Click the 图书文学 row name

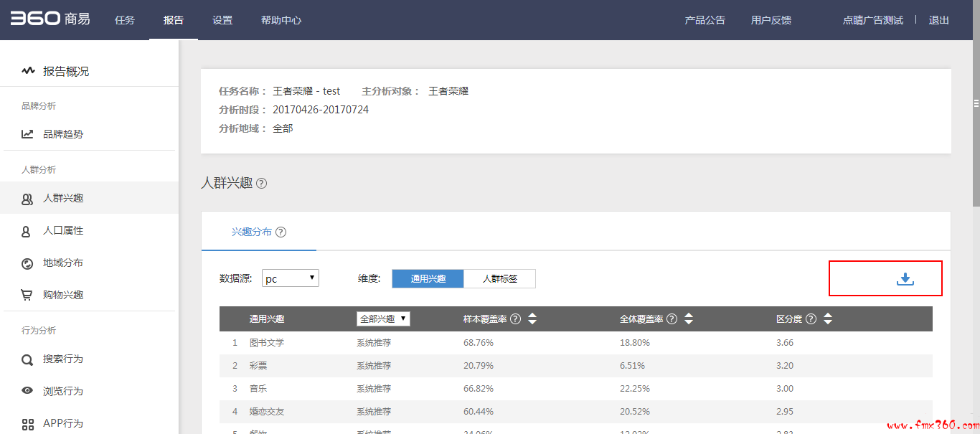tap(267, 343)
